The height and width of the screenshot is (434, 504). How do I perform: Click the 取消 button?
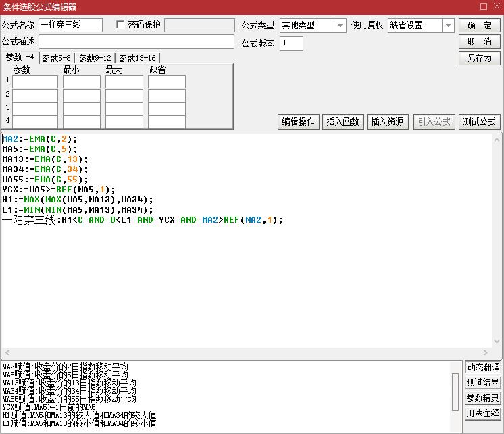coord(479,42)
